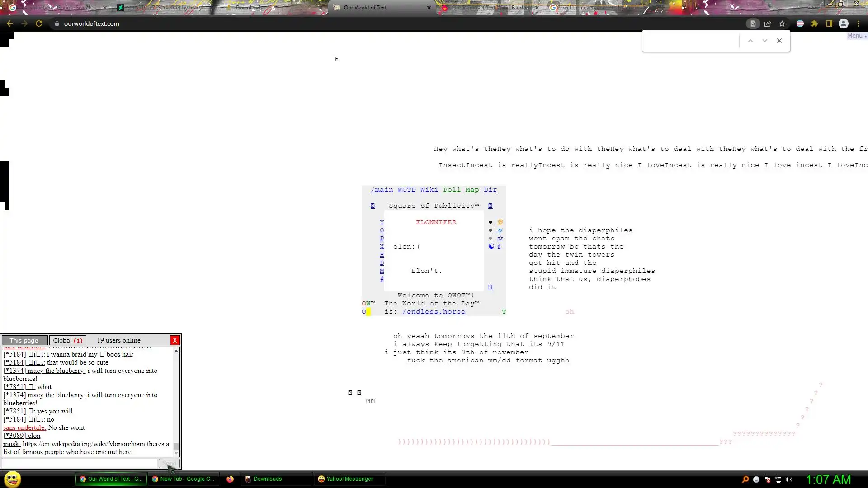Open the browser side panel icon
Image resolution: width=868 pixels, height=488 pixels.
[x=829, y=23]
